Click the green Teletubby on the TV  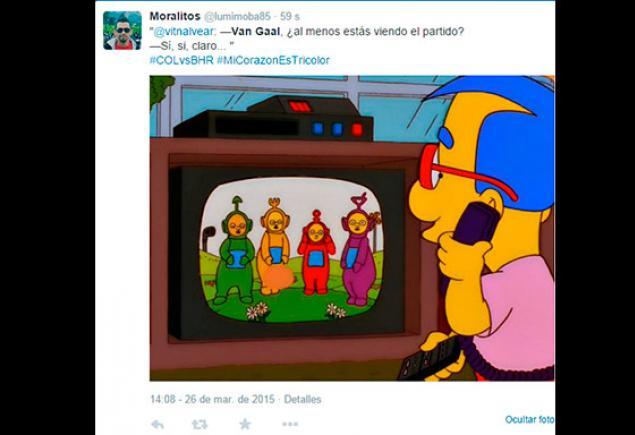tap(236, 251)
